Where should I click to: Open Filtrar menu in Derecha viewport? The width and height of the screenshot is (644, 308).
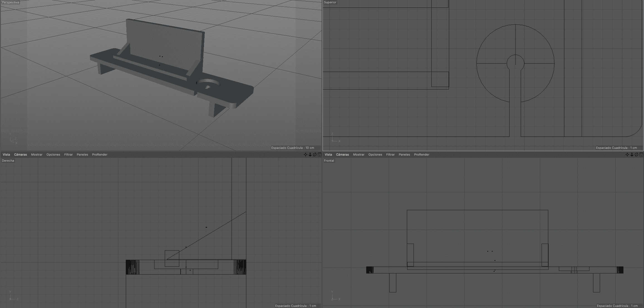tap(68, 155)
